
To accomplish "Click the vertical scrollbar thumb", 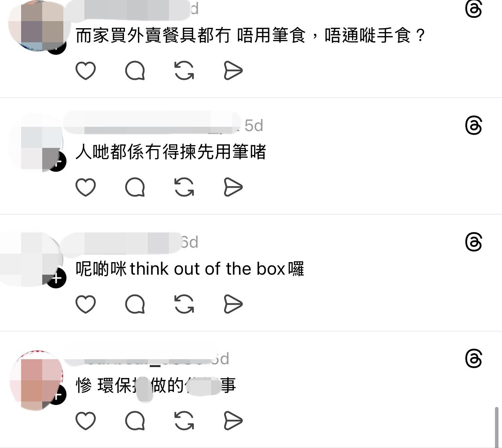I will coord(497,427).
